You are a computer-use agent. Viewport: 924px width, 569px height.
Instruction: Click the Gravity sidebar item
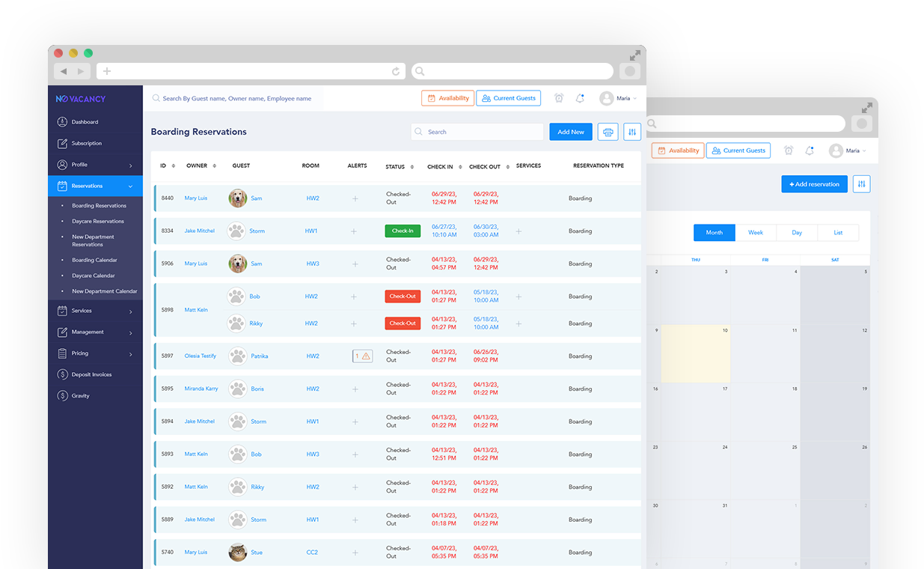coord(80,395)
